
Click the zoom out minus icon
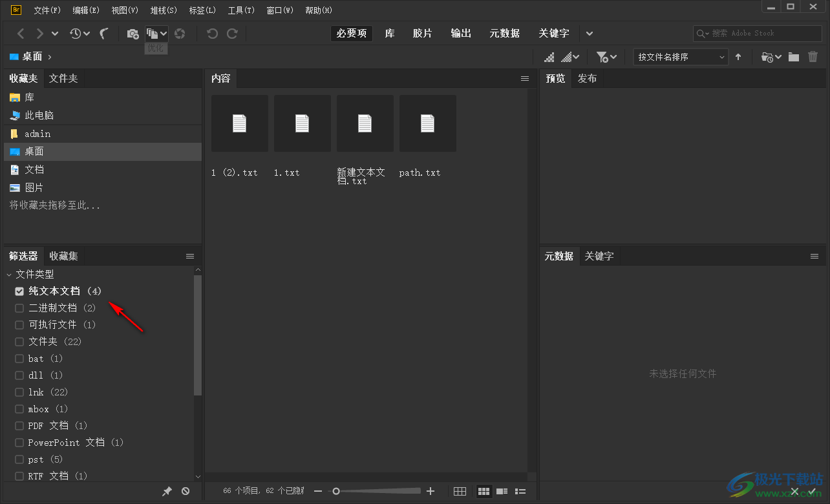pyautogui.click(x=317, y=491)
